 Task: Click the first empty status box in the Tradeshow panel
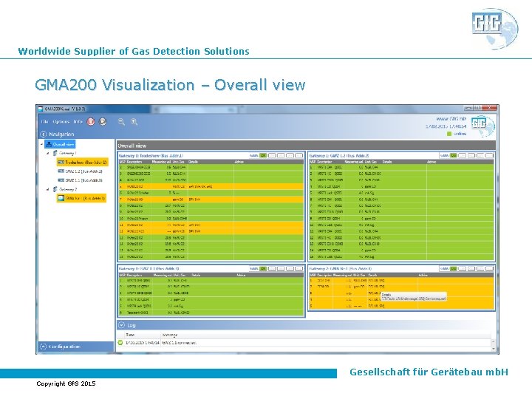[272, 155]
